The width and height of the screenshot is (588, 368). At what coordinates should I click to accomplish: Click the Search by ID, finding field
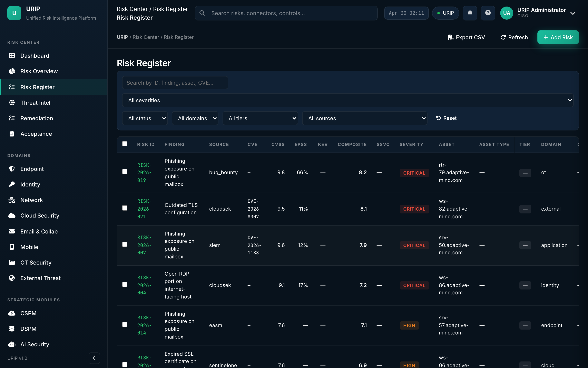tap(175, 83)
